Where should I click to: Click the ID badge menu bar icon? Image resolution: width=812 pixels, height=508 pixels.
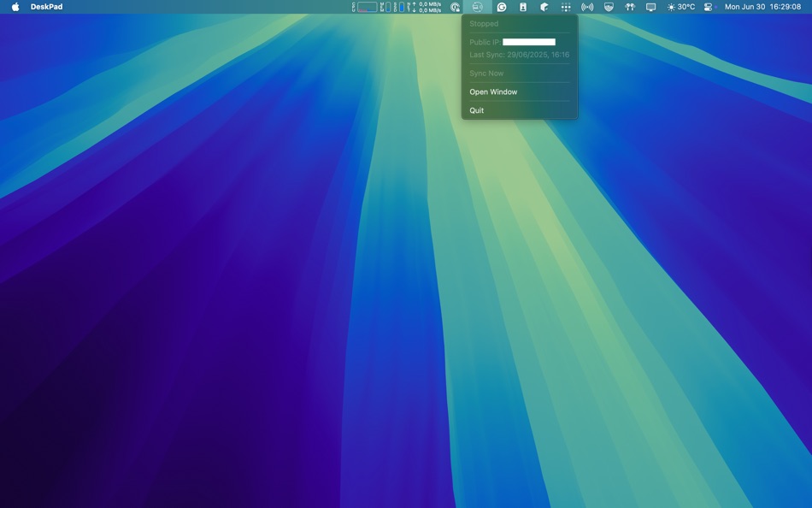(x=523, y=7)
